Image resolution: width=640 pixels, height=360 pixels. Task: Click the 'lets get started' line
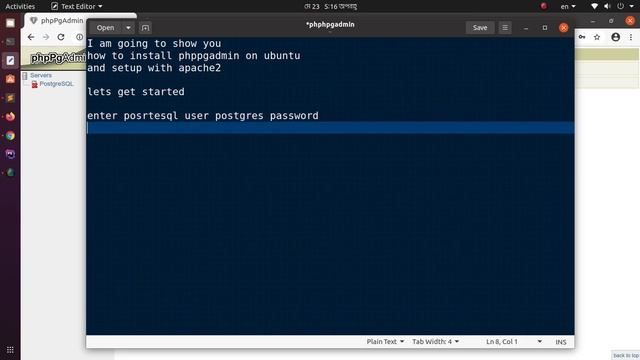pyautogui.click(x=136, y=92)
